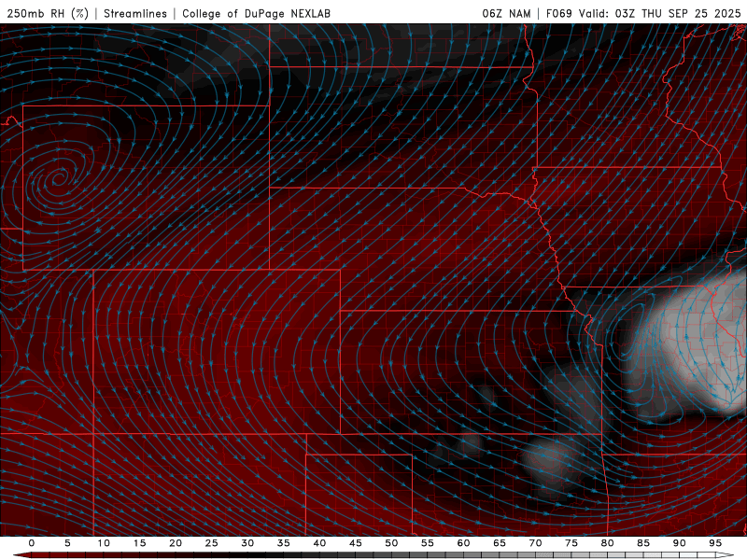Click the colorbar label "20"
Screen dimensions: 747x560
[176, 543]
